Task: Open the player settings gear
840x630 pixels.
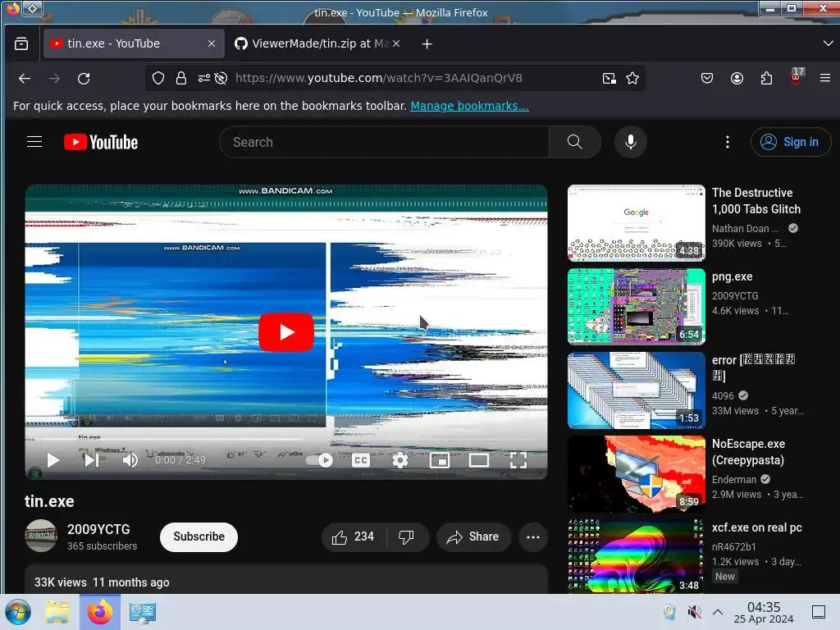Action: 400,460
